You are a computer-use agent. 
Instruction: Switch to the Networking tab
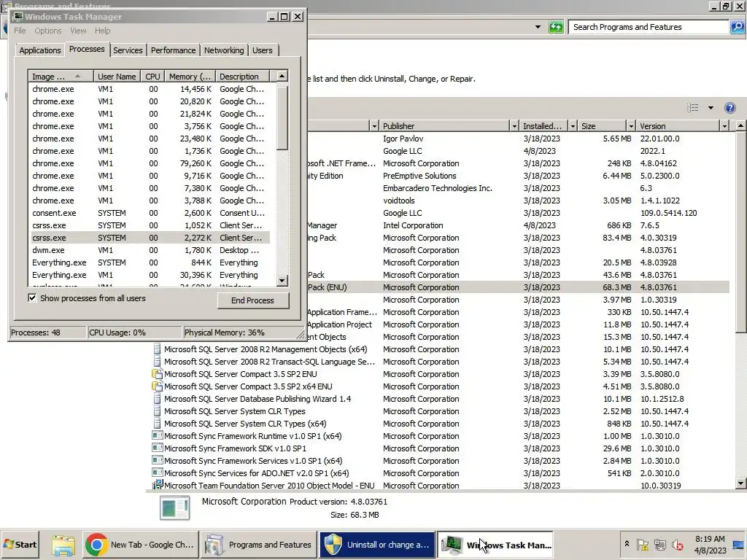[224, 50]
